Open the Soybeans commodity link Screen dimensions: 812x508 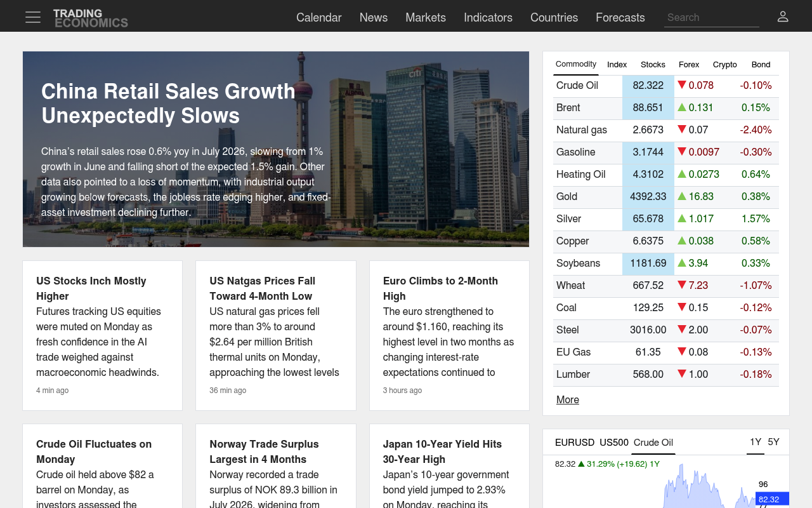click(x=578, y=264)
